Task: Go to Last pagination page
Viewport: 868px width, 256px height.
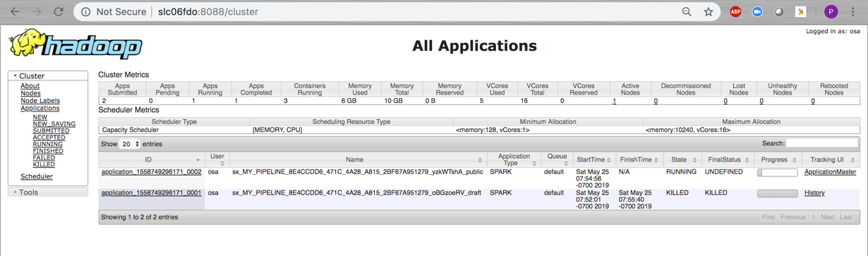Action: tap(846, 217)
